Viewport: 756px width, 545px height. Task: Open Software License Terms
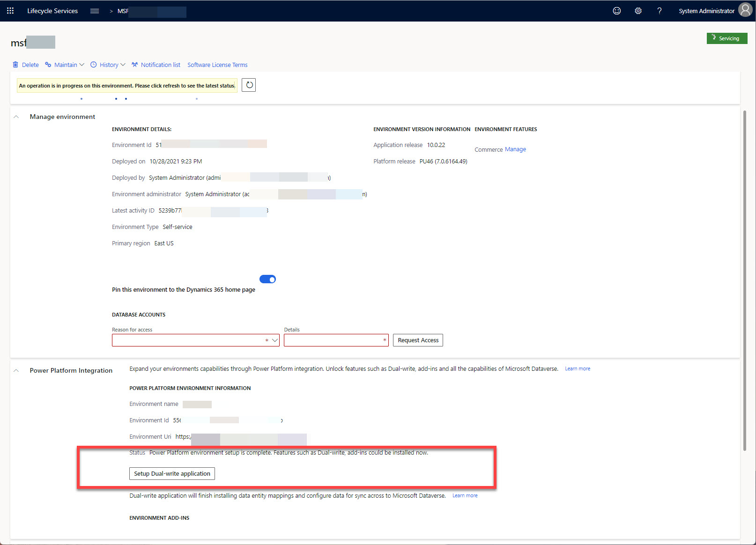(217, 65)
